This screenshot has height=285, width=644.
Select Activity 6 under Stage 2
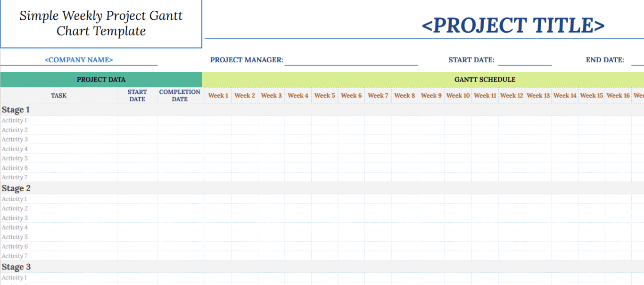coord(15,246)
